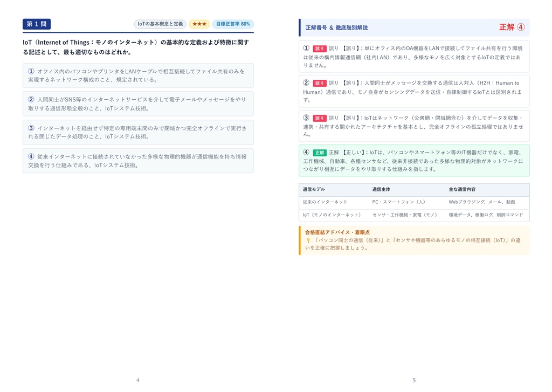Click the センサ・工作機械・家電（モノ） table cell
The image size is (552, 392).
(x=405, y=215)
